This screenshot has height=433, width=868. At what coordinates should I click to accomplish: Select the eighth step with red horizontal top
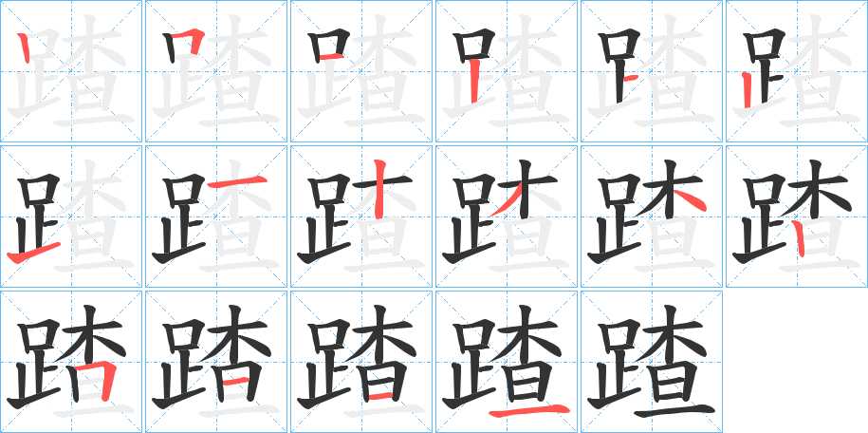click(x=216, y=216)
